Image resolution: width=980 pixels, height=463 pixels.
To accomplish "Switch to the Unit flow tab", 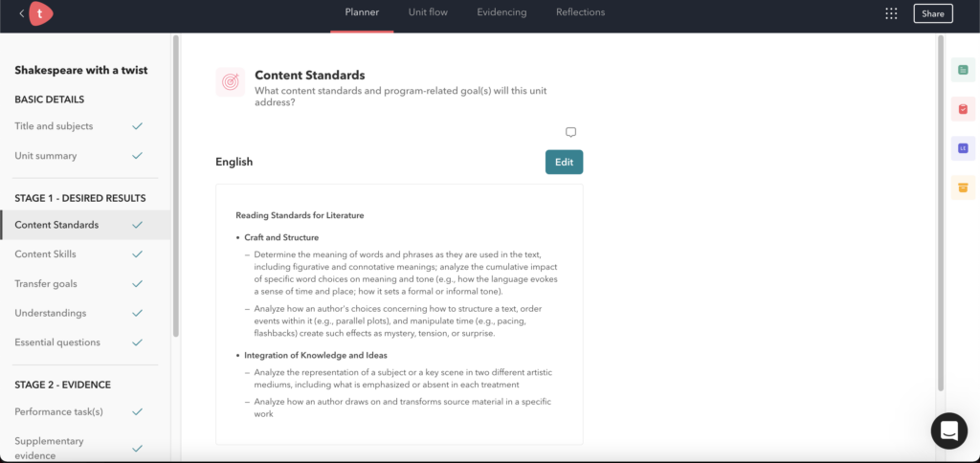I will [x=428, y=12].
